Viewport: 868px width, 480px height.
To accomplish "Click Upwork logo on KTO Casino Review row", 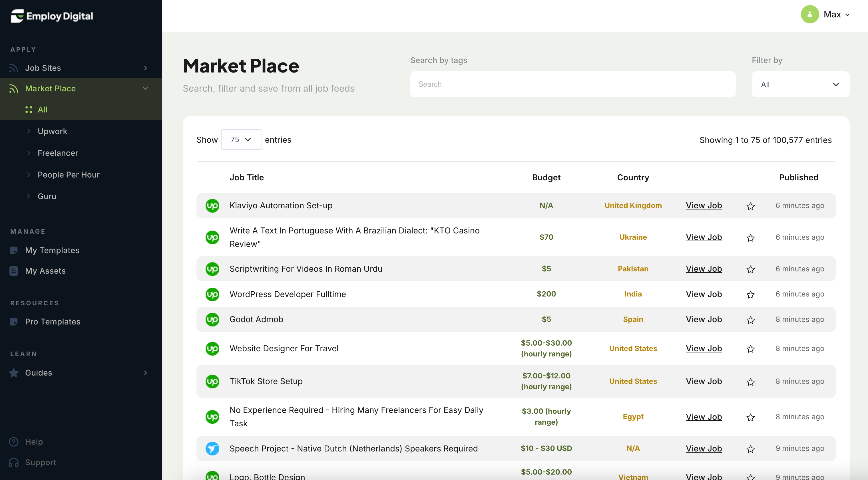I will [212, 237].
